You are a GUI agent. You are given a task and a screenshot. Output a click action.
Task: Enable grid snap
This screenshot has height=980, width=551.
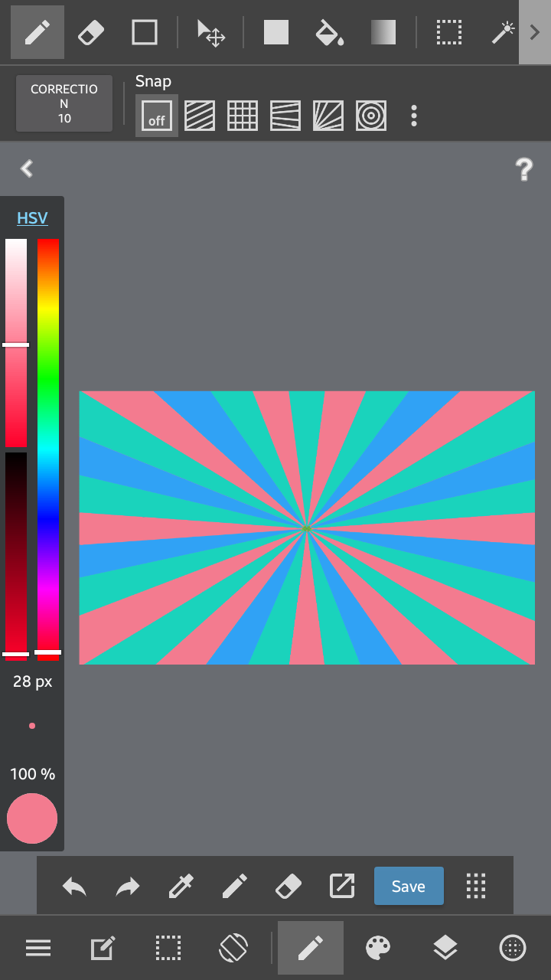pyautogui.click(x=243, y=116)
